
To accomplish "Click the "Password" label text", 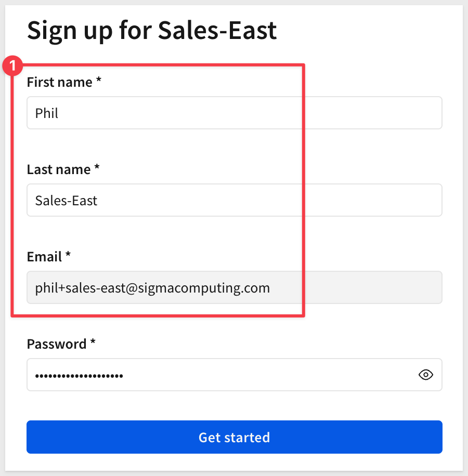I will [57, 344].
